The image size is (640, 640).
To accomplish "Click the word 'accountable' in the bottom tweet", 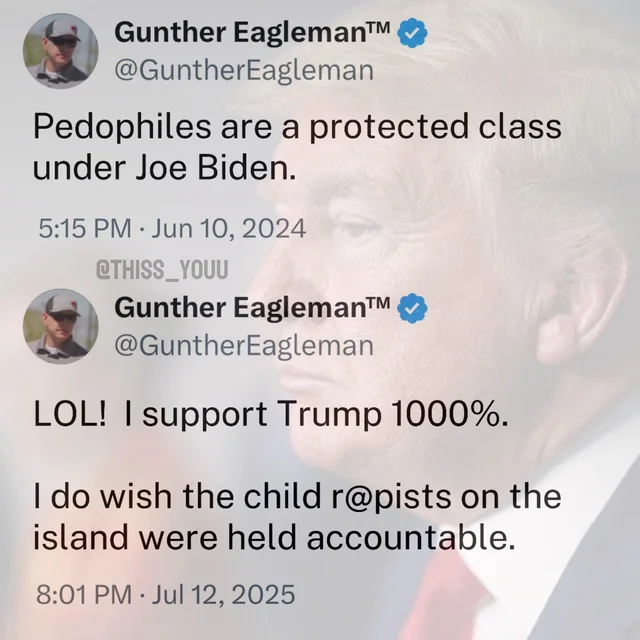I will click(410, 537).
